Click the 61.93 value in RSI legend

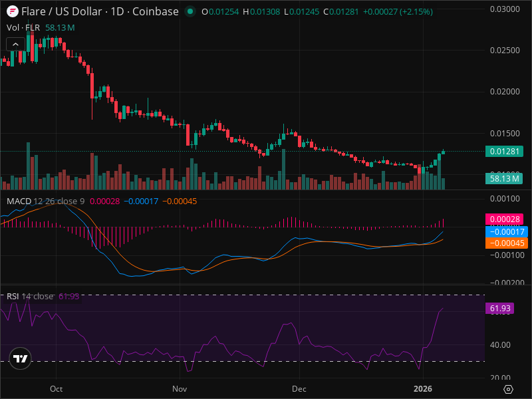point(69,296)
